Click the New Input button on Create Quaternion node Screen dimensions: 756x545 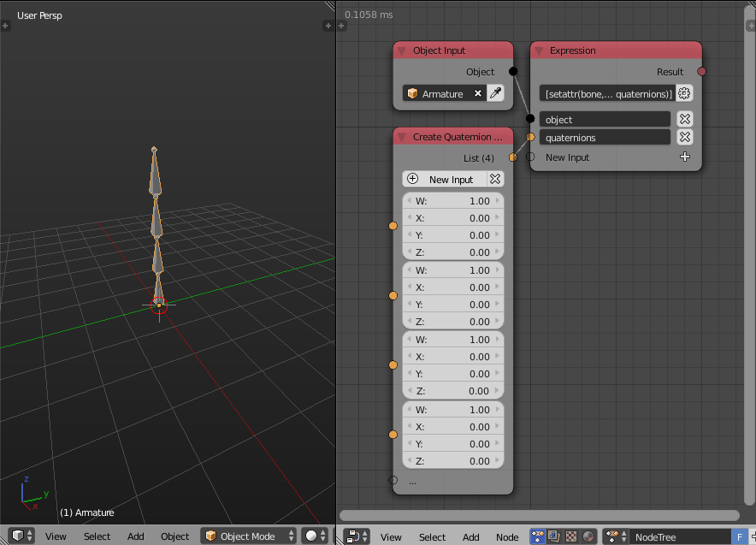tap(446, 179)
